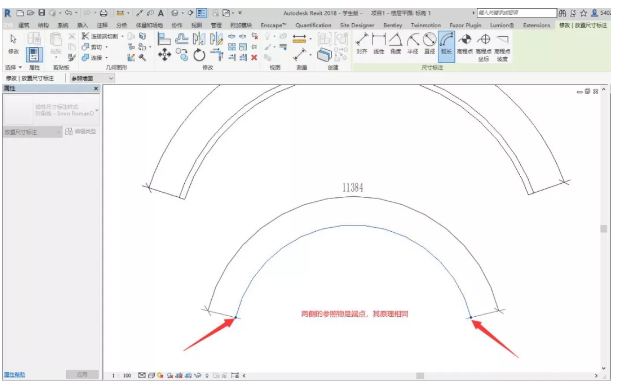Select the Aligned dimension tool
The image size is (625, 385).
click(x=362, y=44)
